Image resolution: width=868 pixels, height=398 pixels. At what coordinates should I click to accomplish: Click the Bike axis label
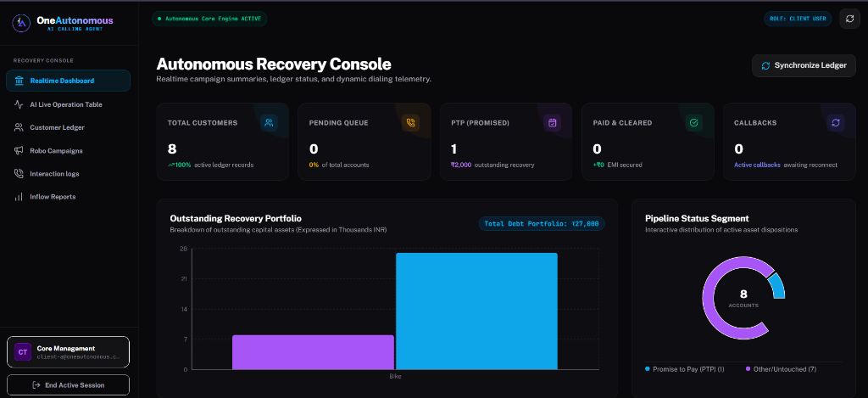[395, 377]
